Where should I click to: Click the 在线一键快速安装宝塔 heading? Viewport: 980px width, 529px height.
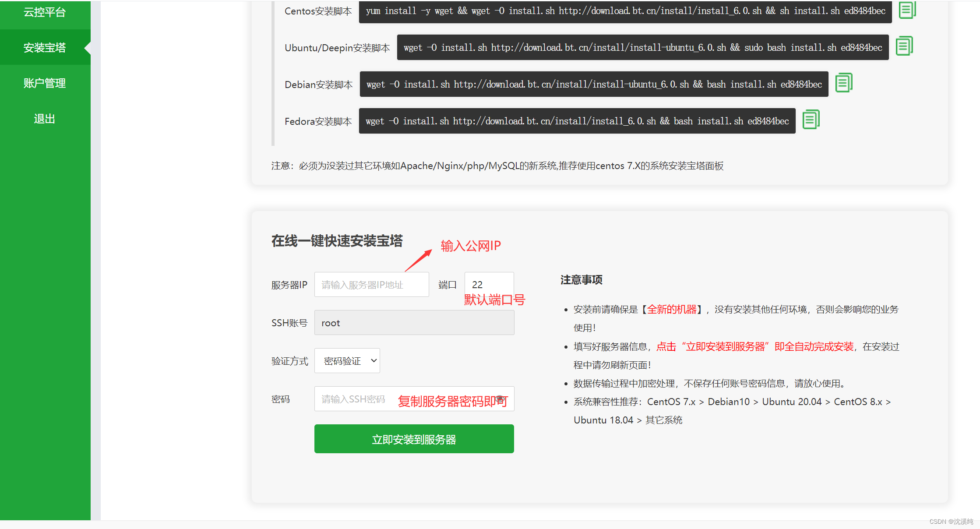coord(337,241)
